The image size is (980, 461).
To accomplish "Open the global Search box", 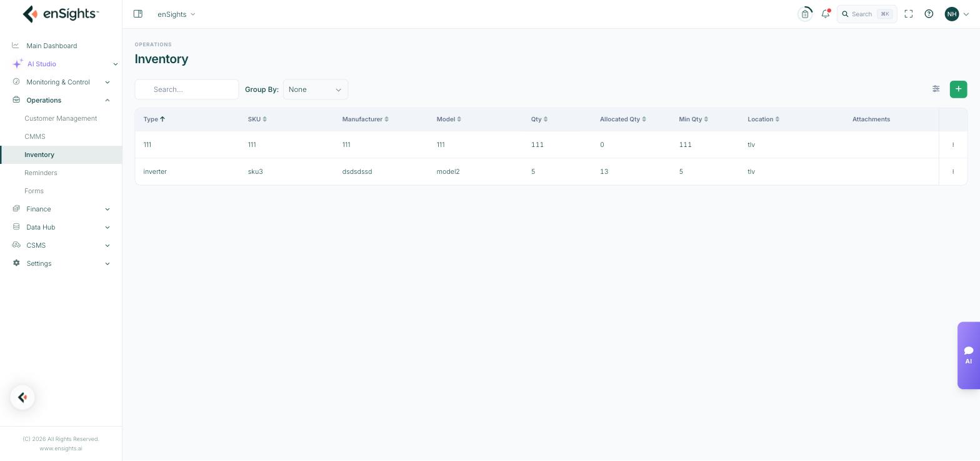I will (x=867, y=14).
